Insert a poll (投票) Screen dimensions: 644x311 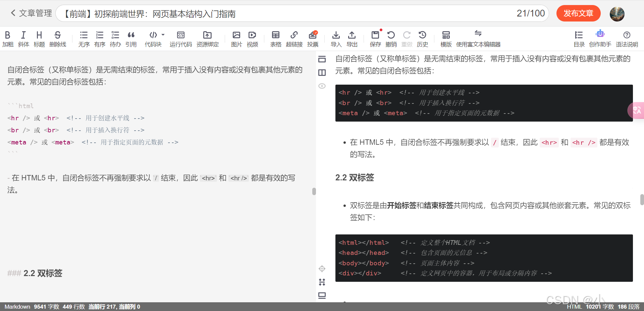click(x=313, y=39)
